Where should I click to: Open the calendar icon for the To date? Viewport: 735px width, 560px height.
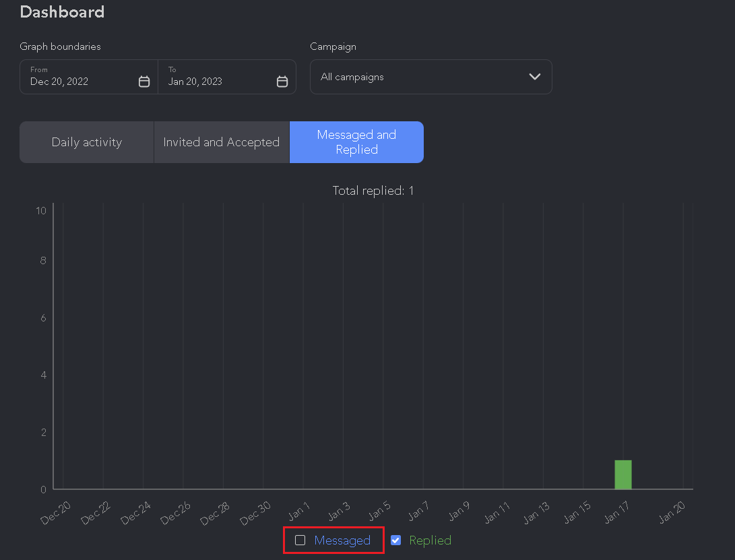click(x=282, y=81)
